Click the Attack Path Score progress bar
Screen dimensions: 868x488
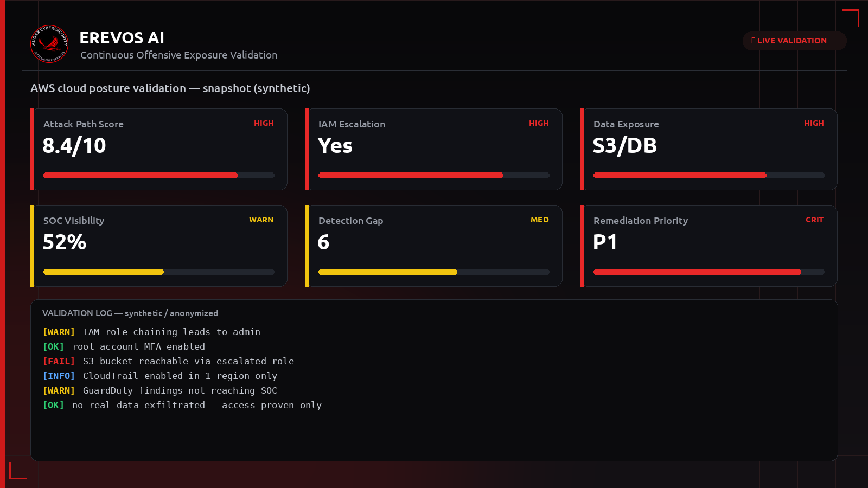pos(159,175)
